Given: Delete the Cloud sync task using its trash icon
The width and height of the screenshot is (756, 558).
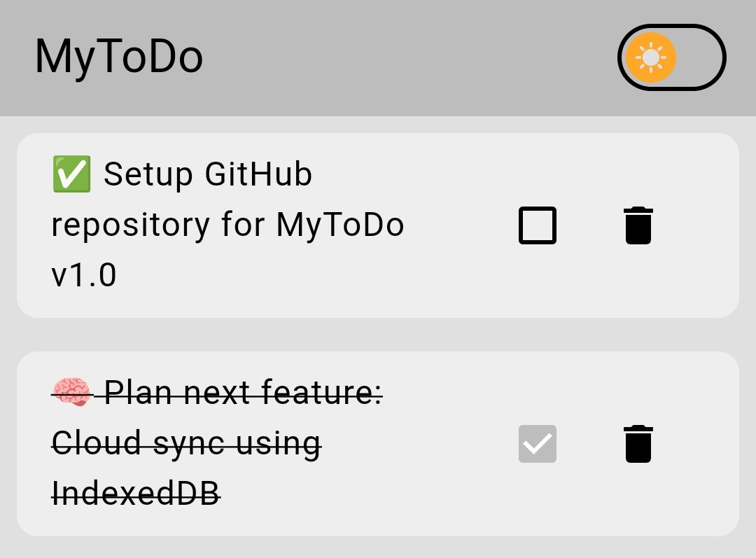Looking at the screenshot, I should tap(638, 444).
